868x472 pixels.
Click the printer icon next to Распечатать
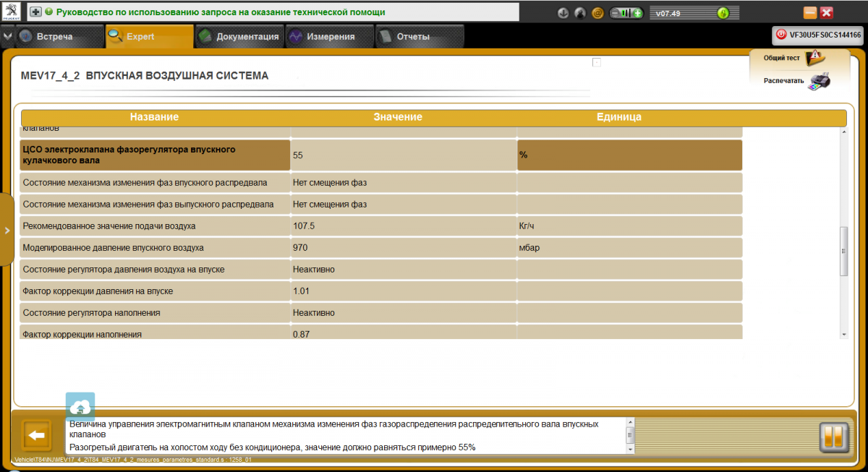click(x=819, y=80)
